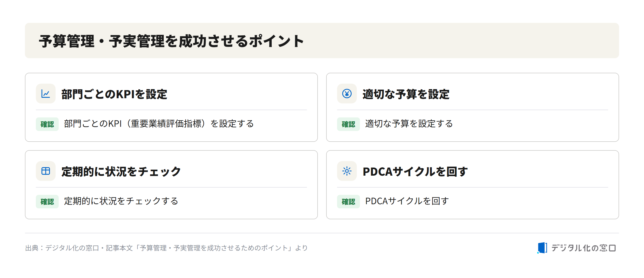The image size is (644, 278).
Task: Click the text 適切な予算を設定する
Action: [409, 124]
